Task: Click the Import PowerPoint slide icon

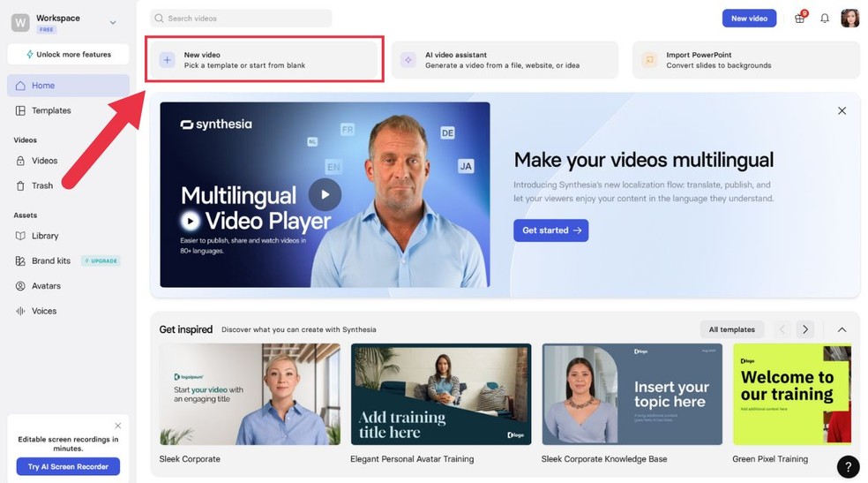Action: click(649, 60)
